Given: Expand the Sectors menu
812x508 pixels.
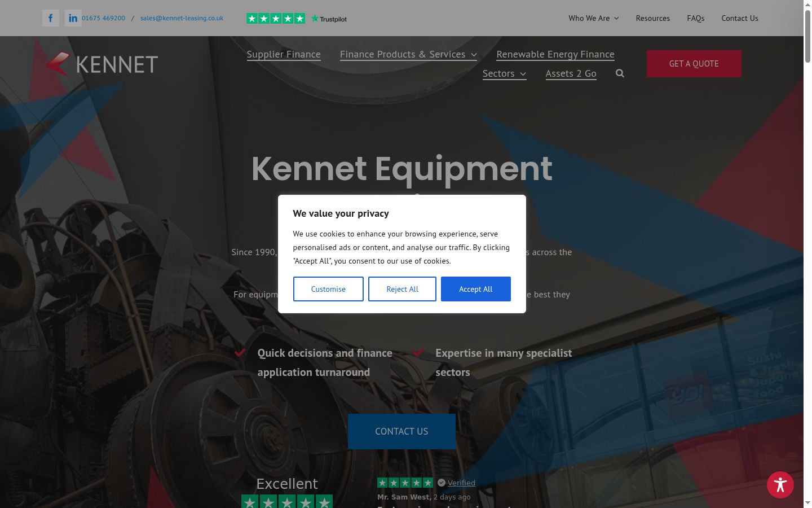Looking at the screenshot, I should click(504, 73).
